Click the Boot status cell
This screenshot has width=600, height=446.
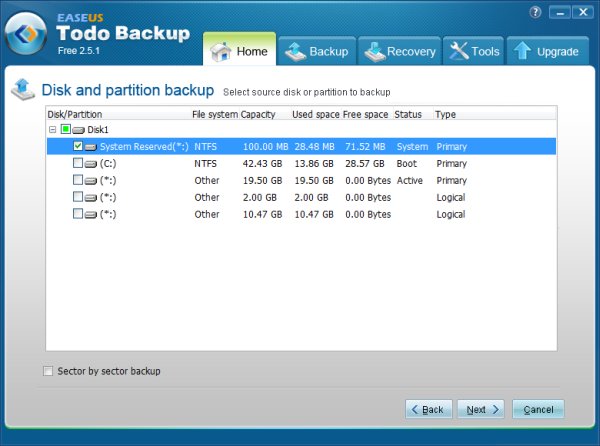click(407, 164)
